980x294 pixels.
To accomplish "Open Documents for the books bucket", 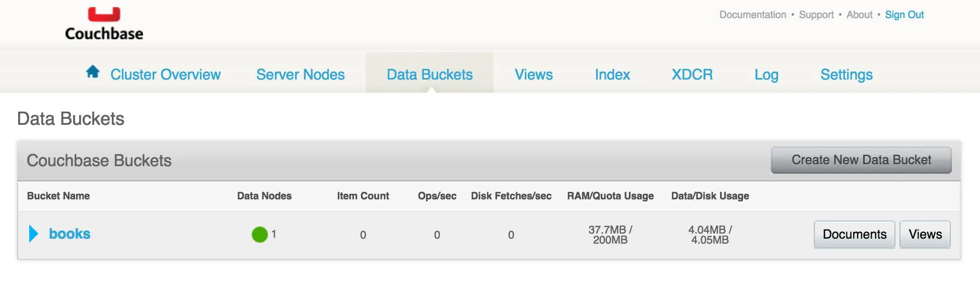I will tap(855, 235).
